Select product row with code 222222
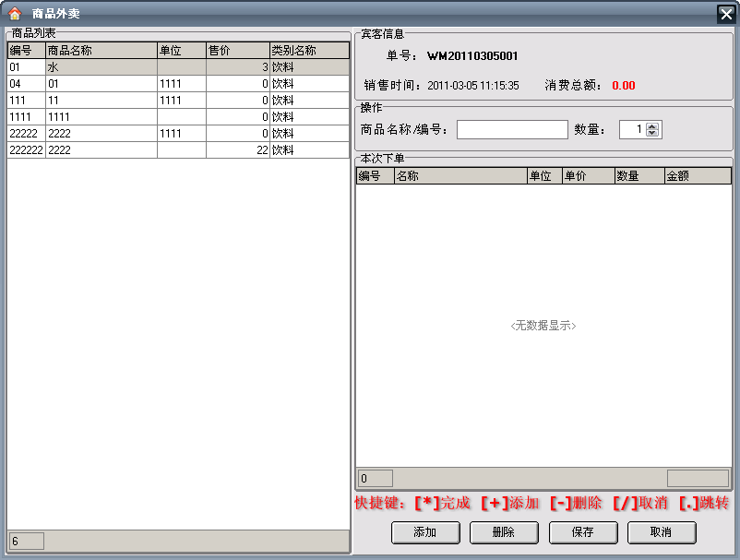This screenshot has width=740, height=560. [x=178, y=150]
